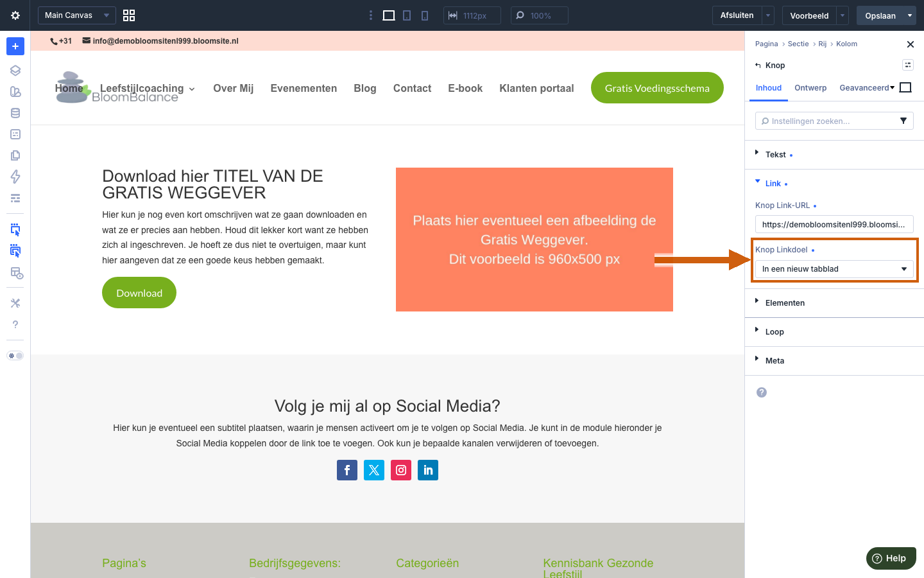924x578 pixels.
Task: Go back with the arrow beside Knop
Action: (x=758, y=66)
